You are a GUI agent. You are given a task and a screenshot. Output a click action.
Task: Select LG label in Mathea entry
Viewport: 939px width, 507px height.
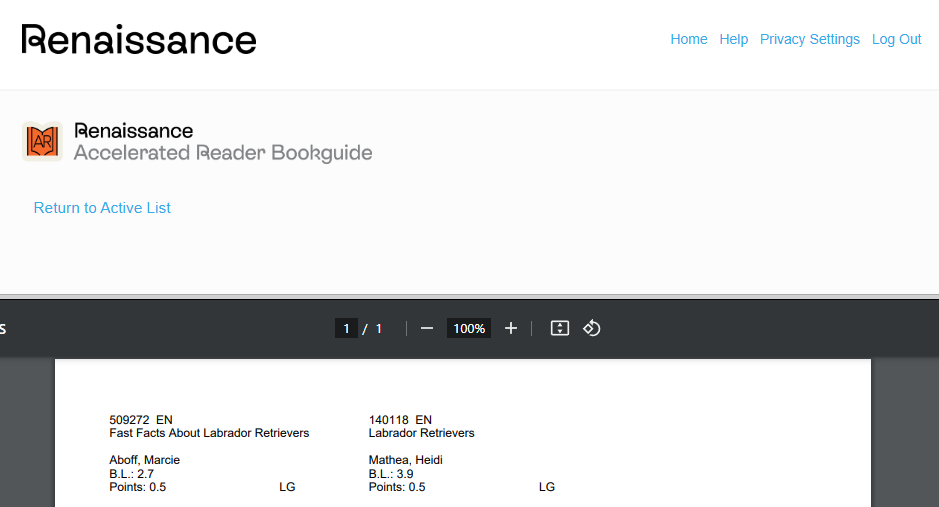click(x=547, y=487)
